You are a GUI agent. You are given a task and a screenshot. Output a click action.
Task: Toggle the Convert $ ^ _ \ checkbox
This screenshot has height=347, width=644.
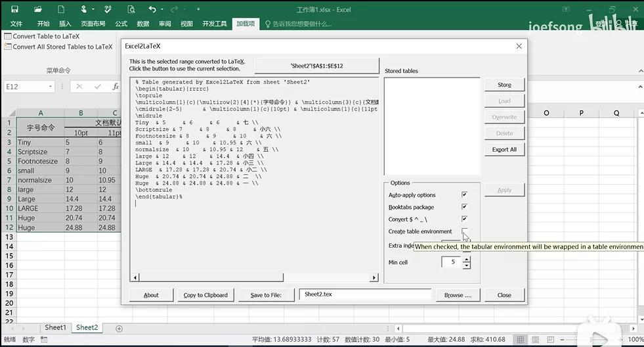[x=465, y=219]
